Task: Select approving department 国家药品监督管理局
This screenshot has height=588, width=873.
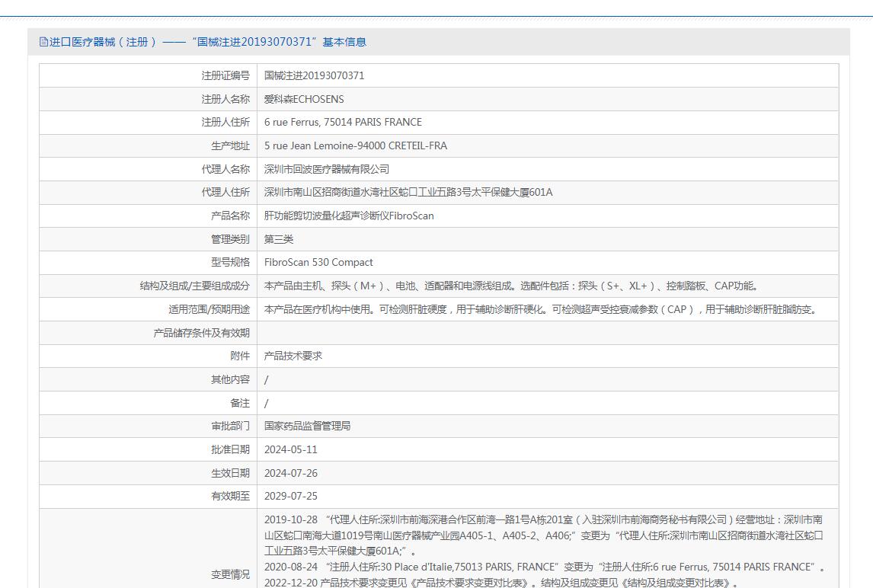Action: pyautogui.click(x=307, y=427)
